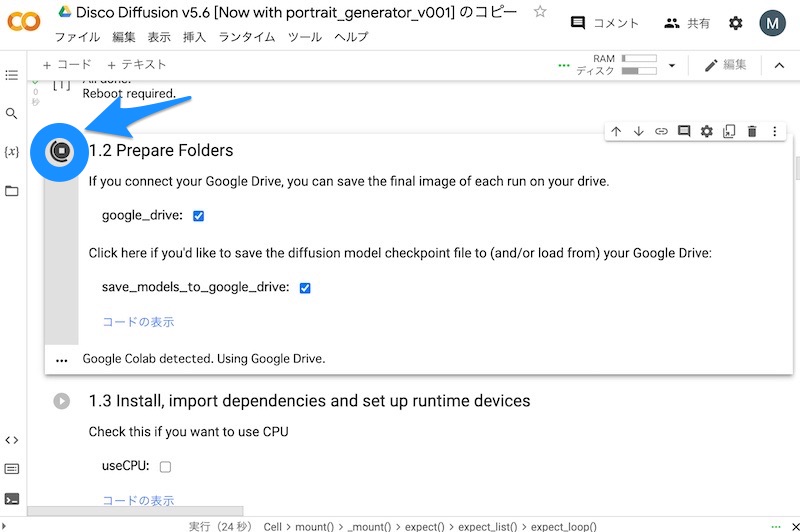Click the 1.3 Install, import dependencies heading
This screenshot has height=532, width=800.
[x=309, y=401]
